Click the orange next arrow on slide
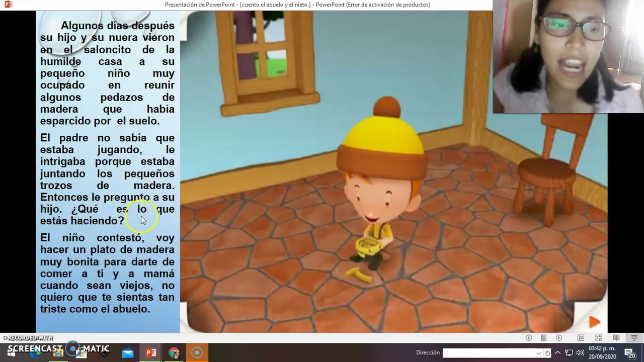This screenshot has width=644, height=362. click(594, 322)
